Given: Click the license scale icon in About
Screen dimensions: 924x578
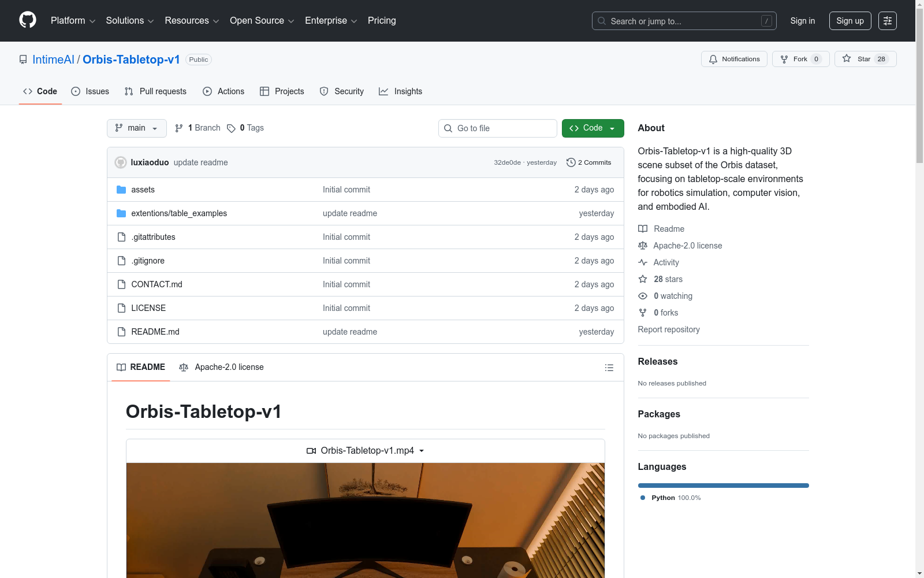Looking at the screenshot, I should click(643, 246).
